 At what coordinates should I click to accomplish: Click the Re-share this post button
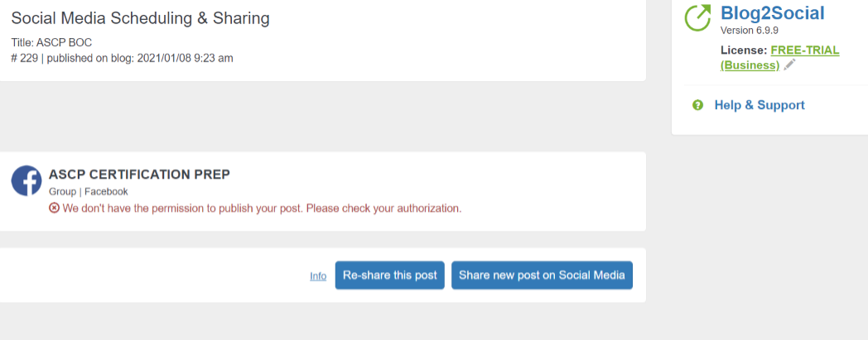(390, 275)
